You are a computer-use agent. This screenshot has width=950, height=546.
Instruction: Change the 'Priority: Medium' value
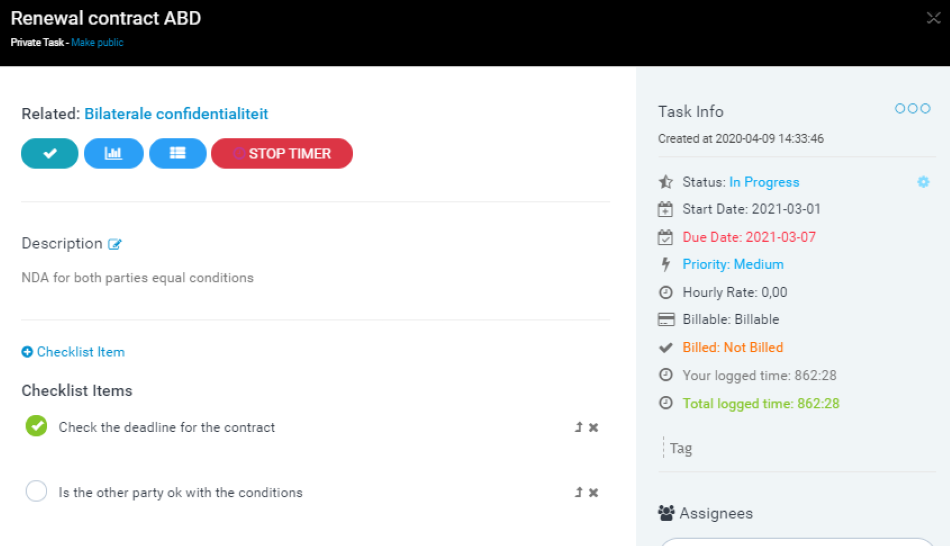733,264
